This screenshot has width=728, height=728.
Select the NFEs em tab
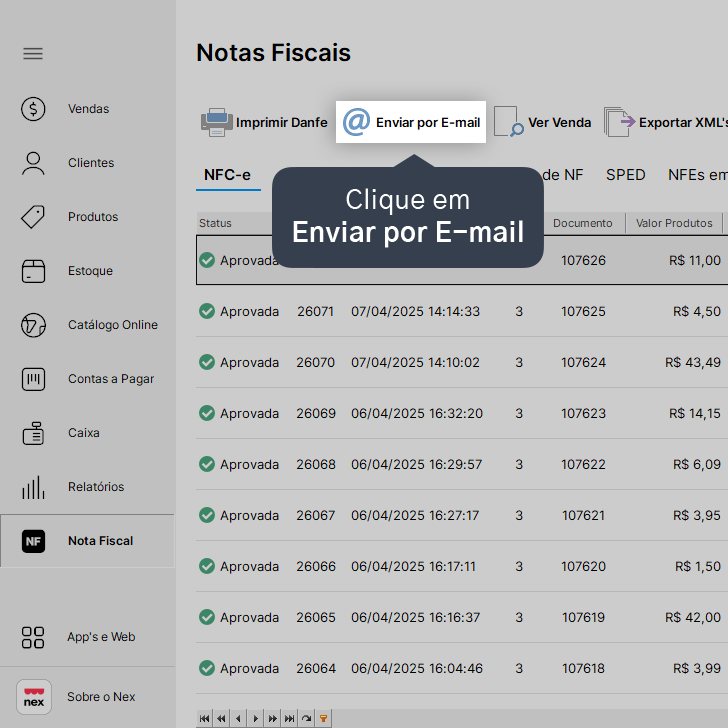(697, 175)
